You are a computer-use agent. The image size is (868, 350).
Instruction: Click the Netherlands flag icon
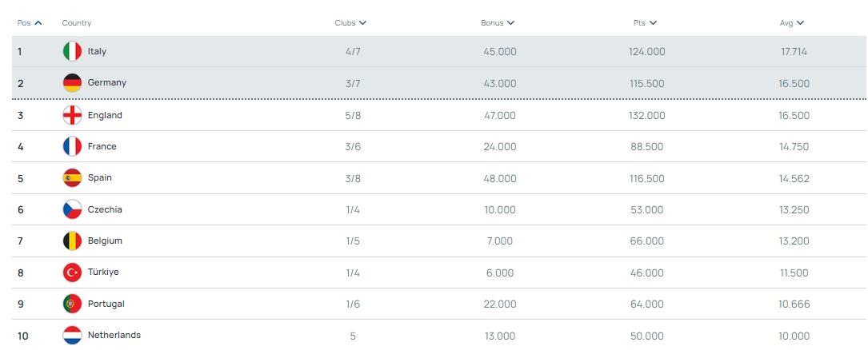[x=72, y=335]
